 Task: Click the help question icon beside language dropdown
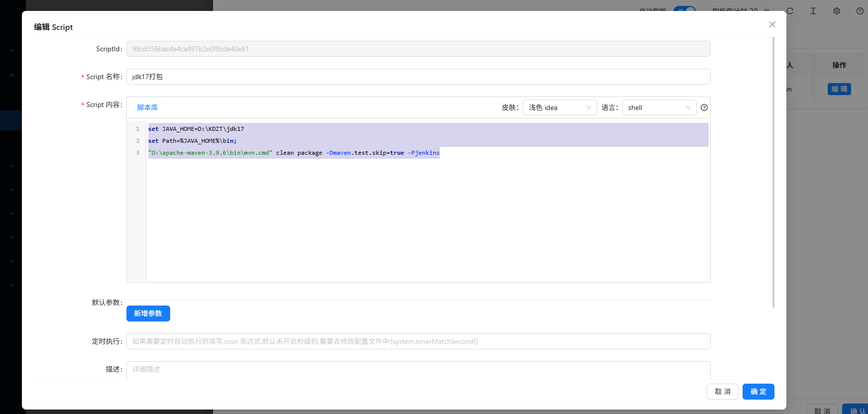704,107
